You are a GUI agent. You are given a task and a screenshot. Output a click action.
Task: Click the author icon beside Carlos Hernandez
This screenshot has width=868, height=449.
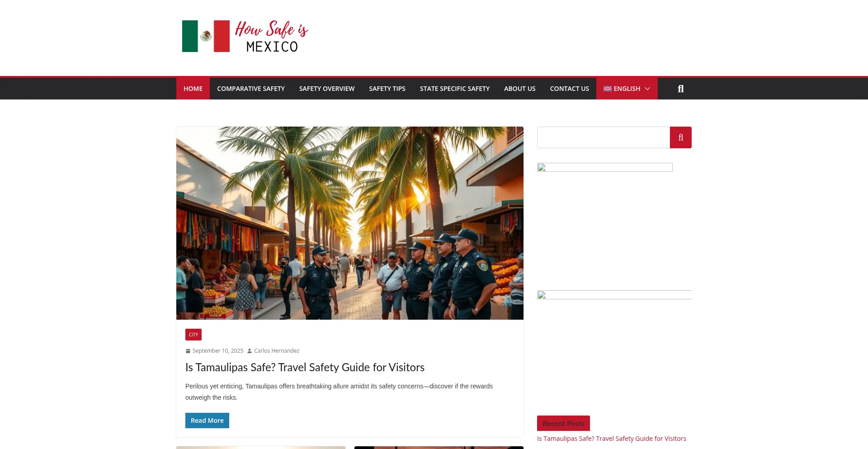(x=250, y=351)
